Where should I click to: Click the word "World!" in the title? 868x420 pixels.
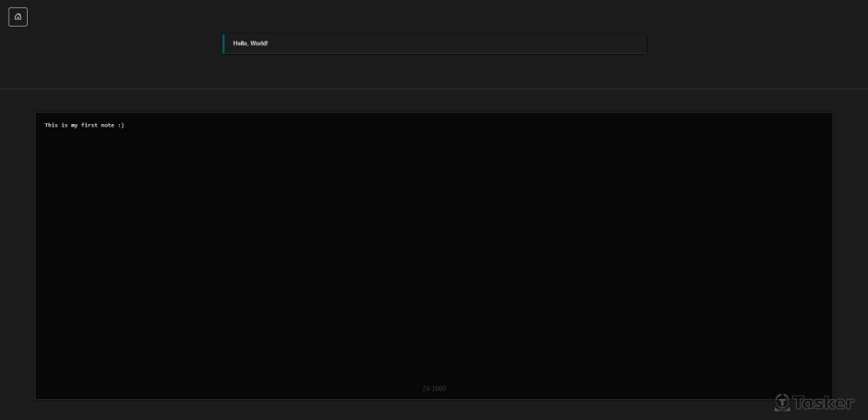click(259, 43)
